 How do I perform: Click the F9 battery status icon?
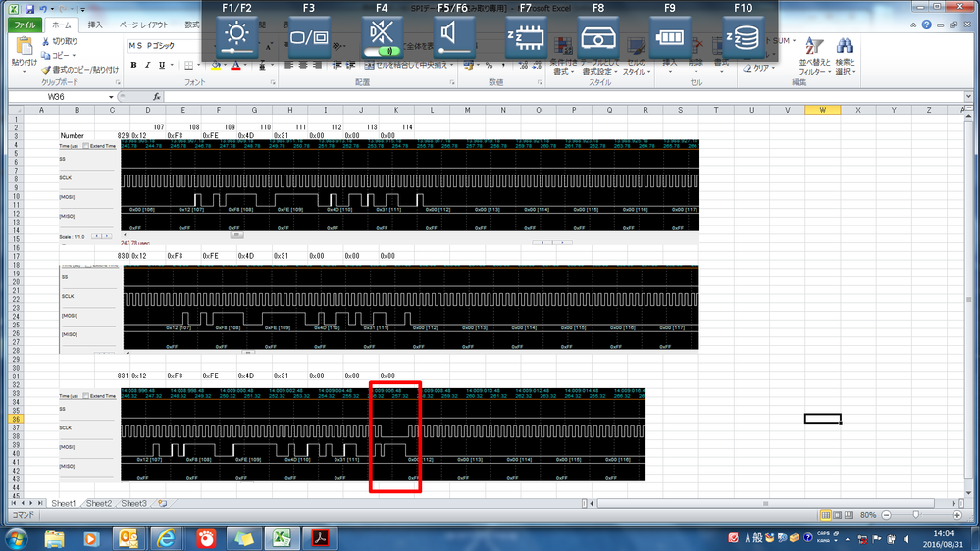click(670, 37)
